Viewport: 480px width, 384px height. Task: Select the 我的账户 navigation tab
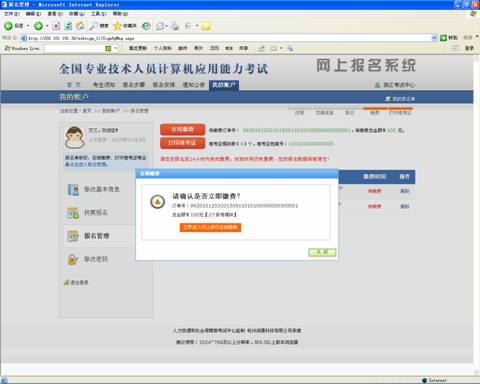(224, 85)
